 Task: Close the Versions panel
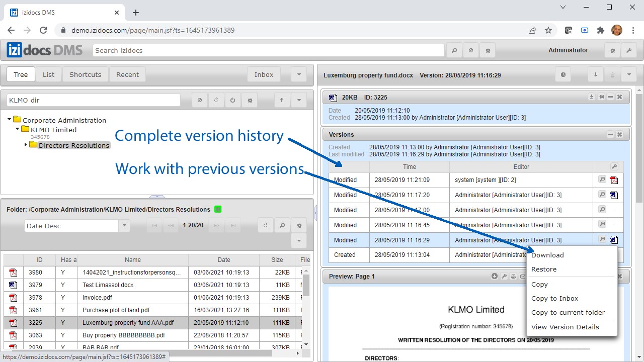pyautogui.click(x=620, y=134)
